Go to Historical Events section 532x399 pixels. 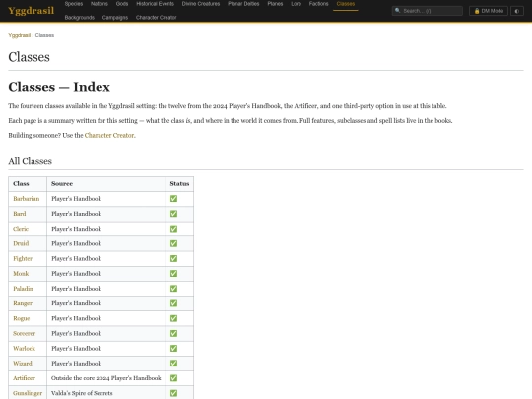pos(155,4)
